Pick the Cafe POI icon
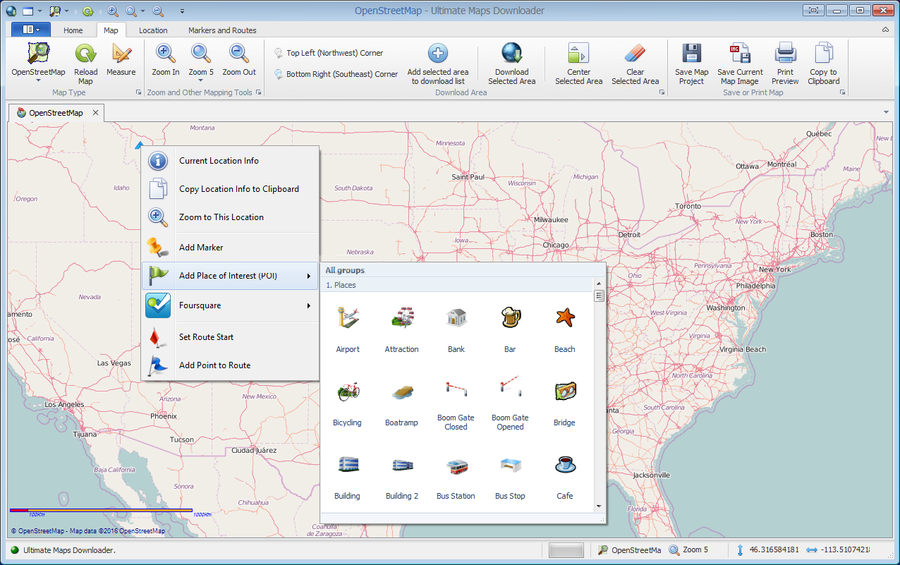The width and height of the screenshot is (900, 565). pos(564,466)
